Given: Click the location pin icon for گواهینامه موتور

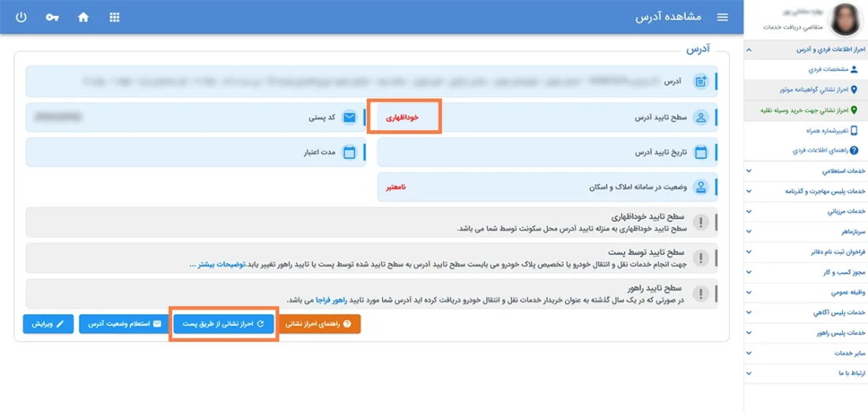Looking at the screenshot, I should (x=853, y=89).
